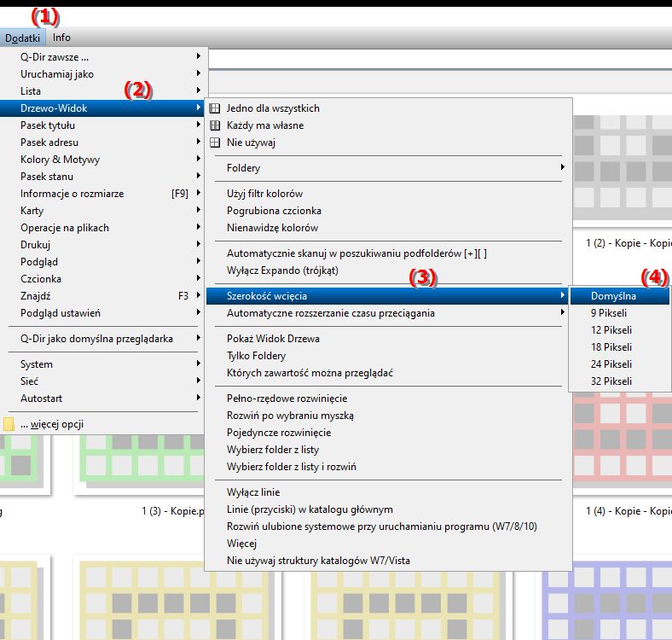This screenshot has height=640, width=672.
Task: Open the 'System' submenu
Action: pyautogui.click(x=103, y=364)
